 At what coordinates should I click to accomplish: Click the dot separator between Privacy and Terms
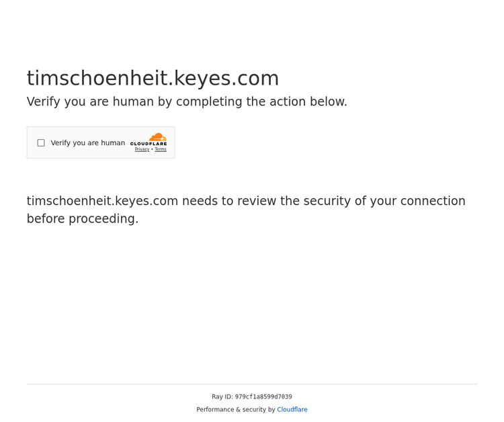[x=152, y=150]
